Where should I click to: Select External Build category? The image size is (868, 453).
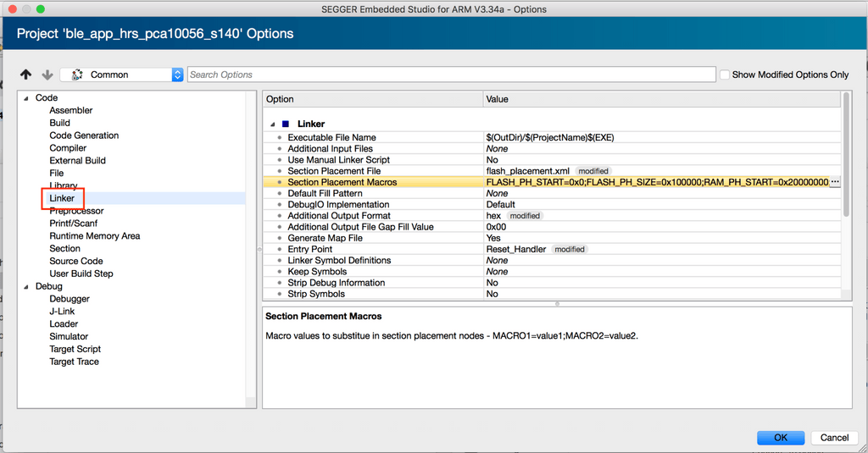coord(77,160)
